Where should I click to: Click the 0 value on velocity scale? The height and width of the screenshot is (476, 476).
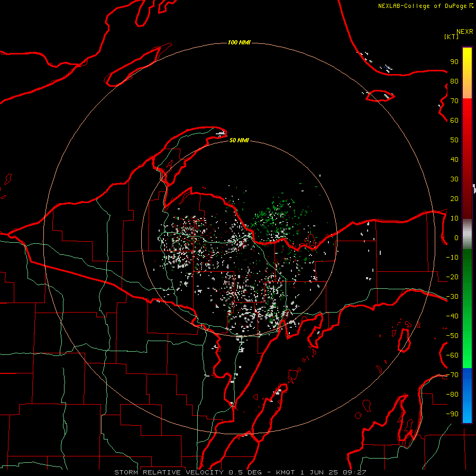(x=456, y=237)
